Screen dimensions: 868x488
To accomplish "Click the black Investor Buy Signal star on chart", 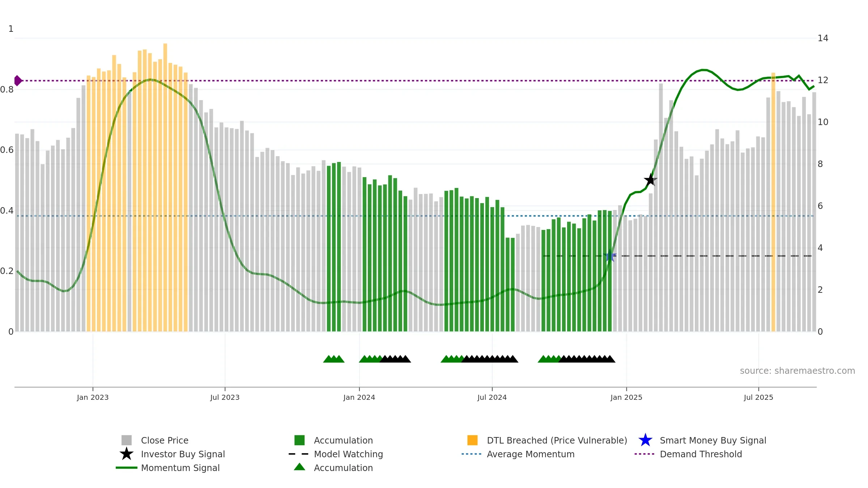I will [x=651, y=180].
